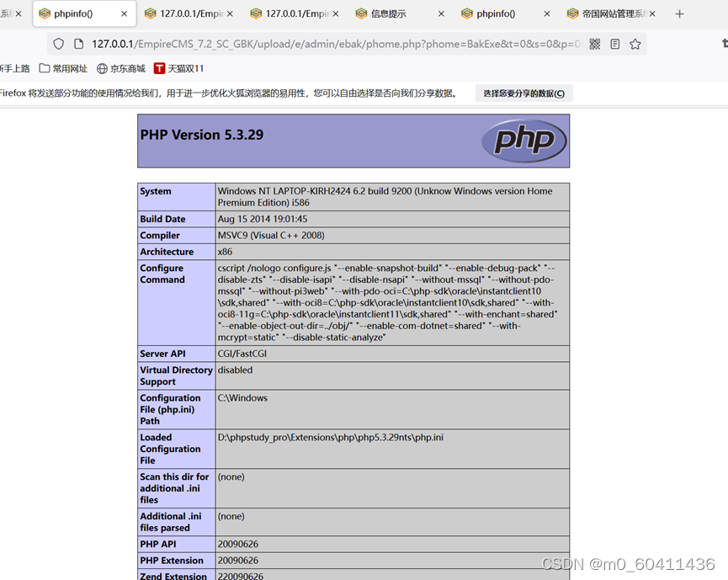
Task: Click the Configure Command label
Action: [x=162, y=274]
